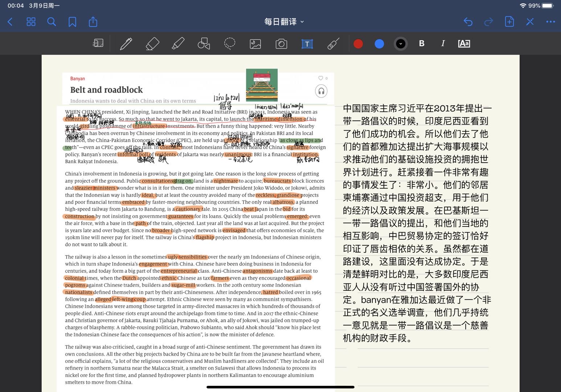Select the Camera tool
The width and height of the screenshot is (561, 392).
point(281,44)
